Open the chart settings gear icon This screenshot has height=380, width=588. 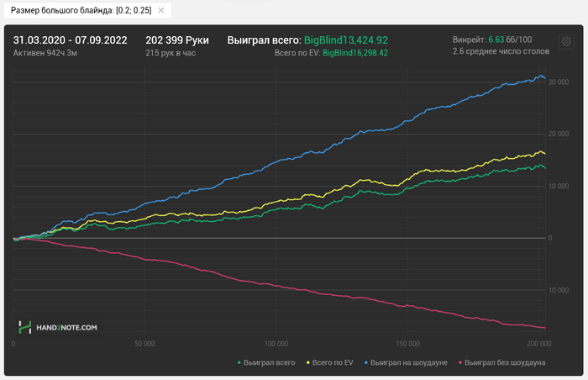566,41
